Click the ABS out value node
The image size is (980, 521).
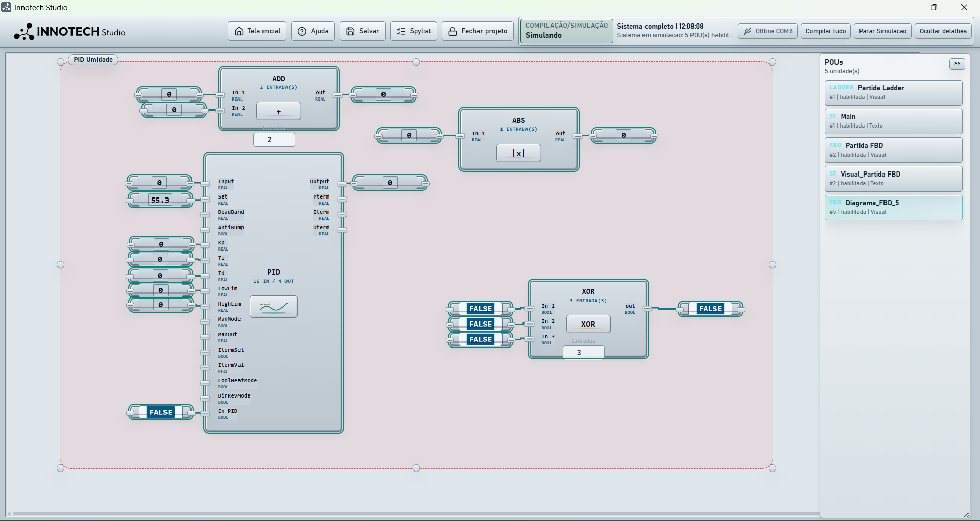[623, 135]
